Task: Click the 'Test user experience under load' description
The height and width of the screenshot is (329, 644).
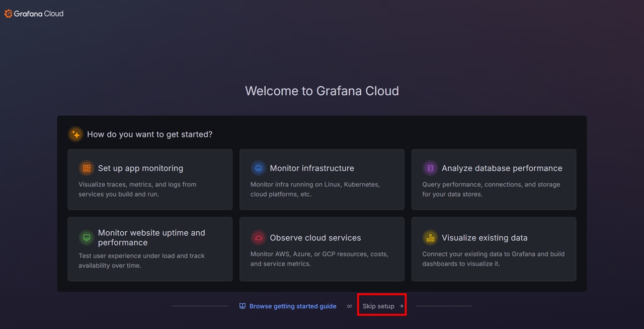Action: coord(141,260)
